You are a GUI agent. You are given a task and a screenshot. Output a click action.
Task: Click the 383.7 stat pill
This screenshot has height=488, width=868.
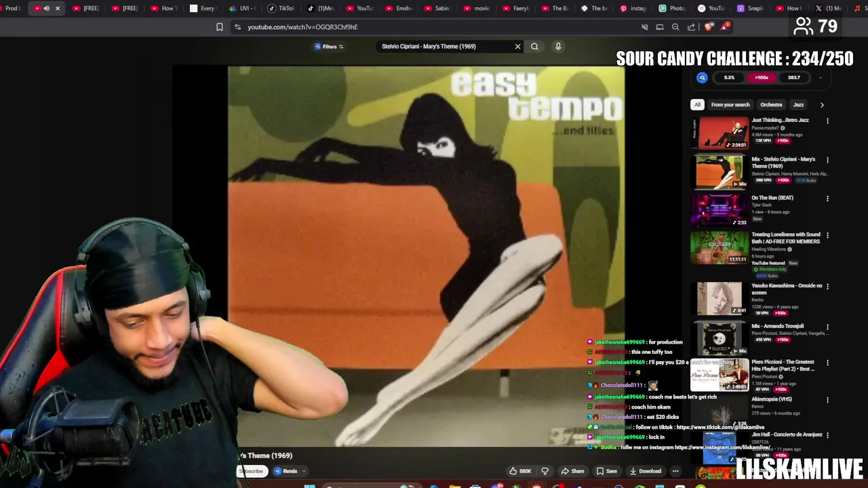[794, 77]
